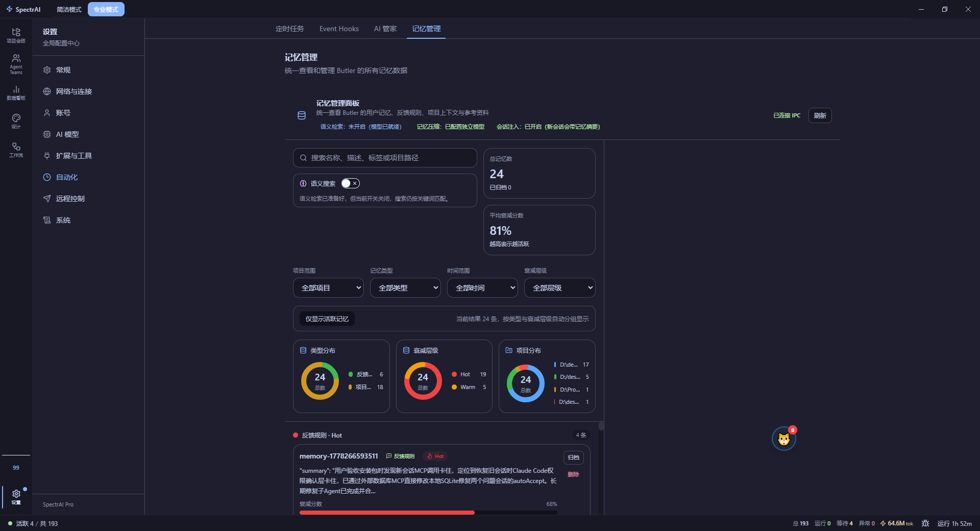Viewport: 980px width, 531px height.
Task: Click the 类型分布 donut chart
Action: tap(320, 381)
